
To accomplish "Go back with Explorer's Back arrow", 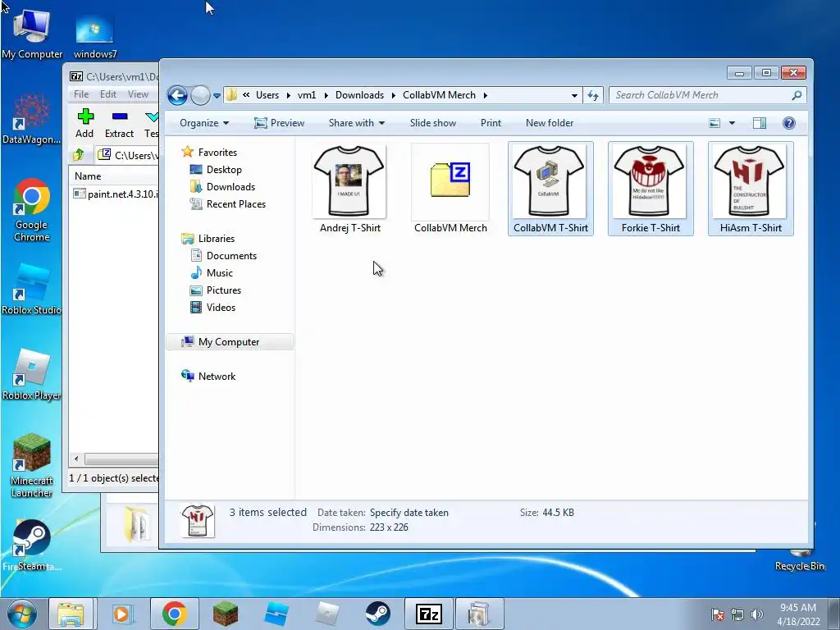I will [177, 95].
